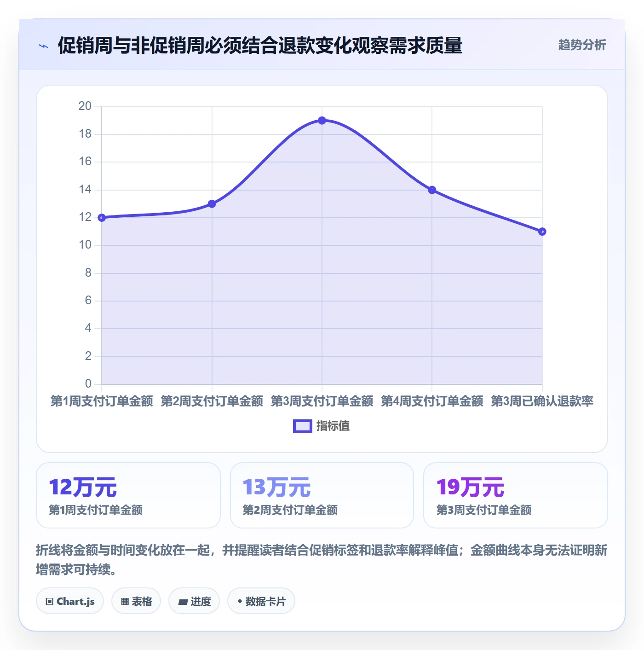Click the 趋势分析 label in the header

[x=582, y=45]
